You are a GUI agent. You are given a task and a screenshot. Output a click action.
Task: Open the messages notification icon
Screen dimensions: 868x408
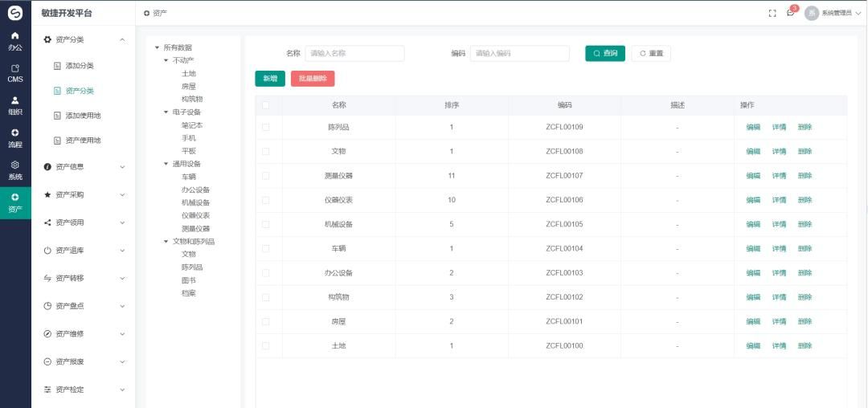[791, 14]
